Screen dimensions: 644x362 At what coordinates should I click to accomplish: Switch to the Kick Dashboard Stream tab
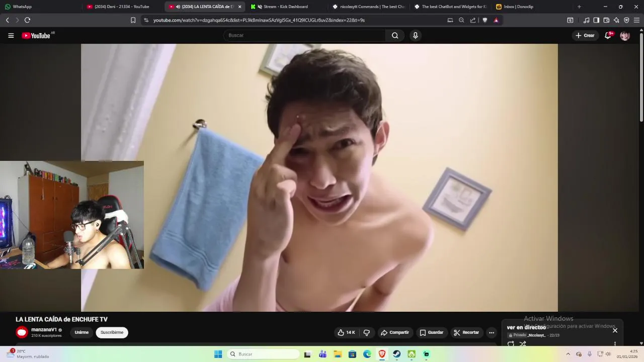287,7
